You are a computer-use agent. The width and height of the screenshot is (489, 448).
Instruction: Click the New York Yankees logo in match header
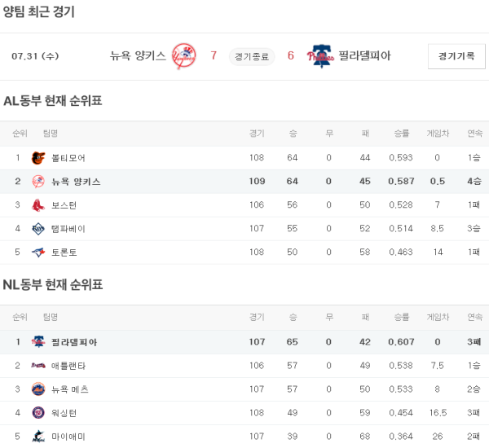(x=184, y=56)
